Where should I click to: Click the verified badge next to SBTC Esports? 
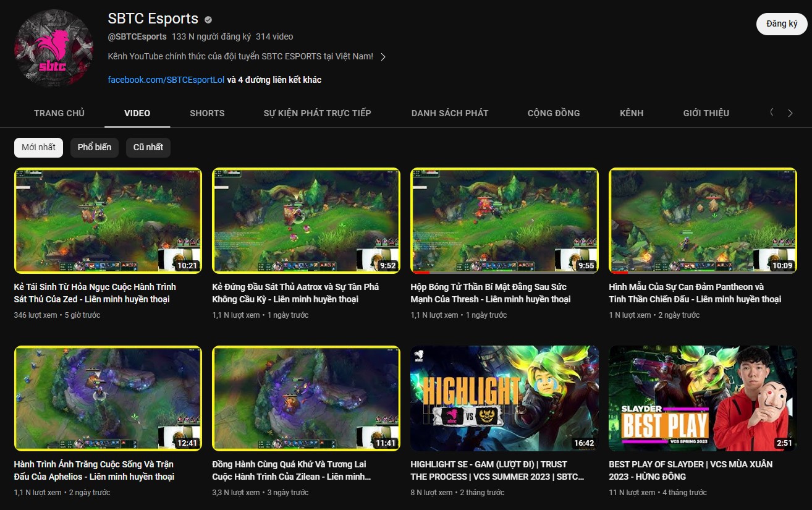[208, 19]
